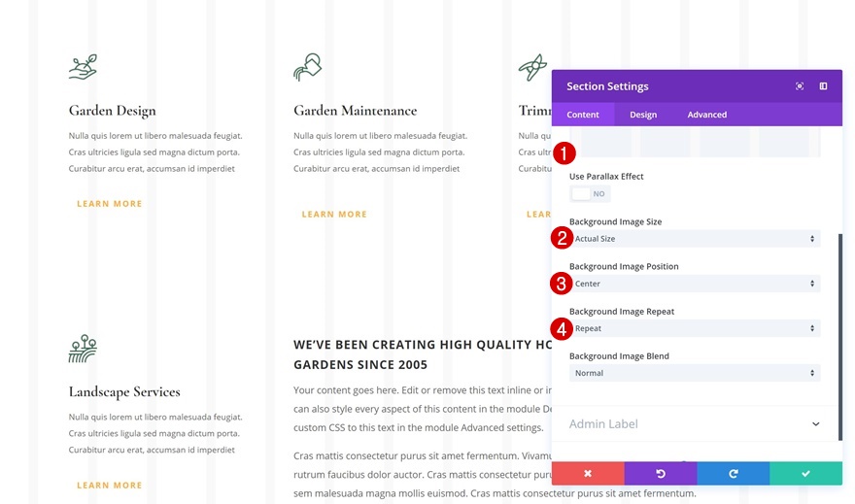Click the Garden Design hand-plant icon

83,66
